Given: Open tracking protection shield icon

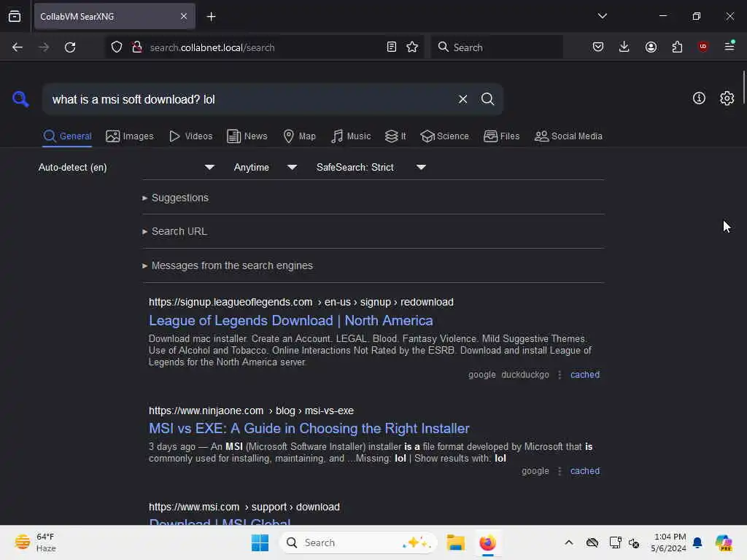Looking at the screenshot, I should 117,47.
